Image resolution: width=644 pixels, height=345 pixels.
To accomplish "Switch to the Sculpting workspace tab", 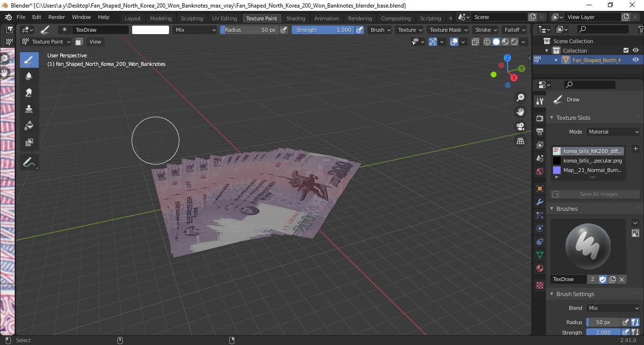I will pyautogui.click(x=192, y=18).
